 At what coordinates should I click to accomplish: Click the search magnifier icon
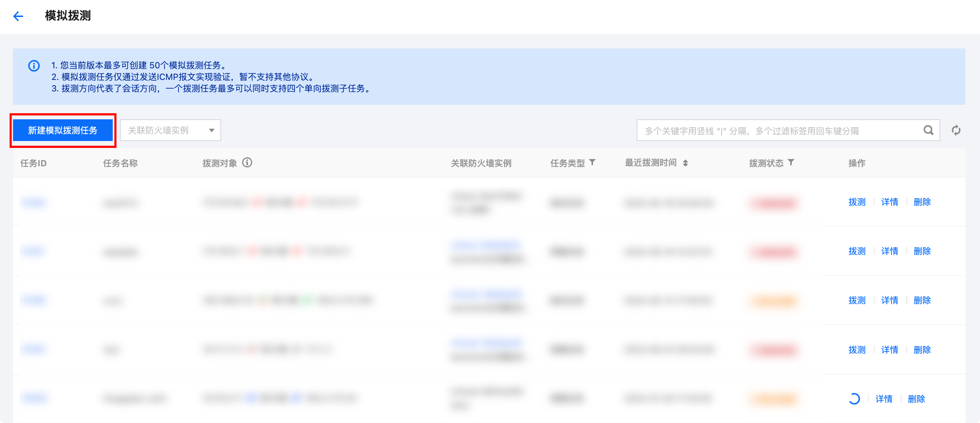click(x=928, y=131)
